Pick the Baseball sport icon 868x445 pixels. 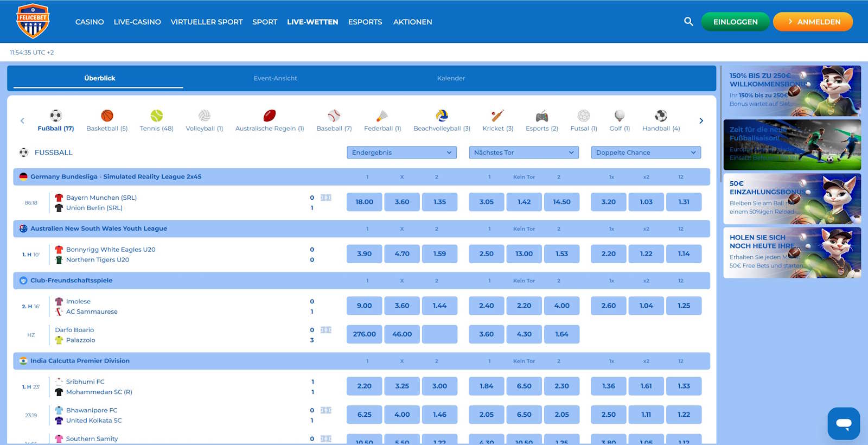pos(334,116)
